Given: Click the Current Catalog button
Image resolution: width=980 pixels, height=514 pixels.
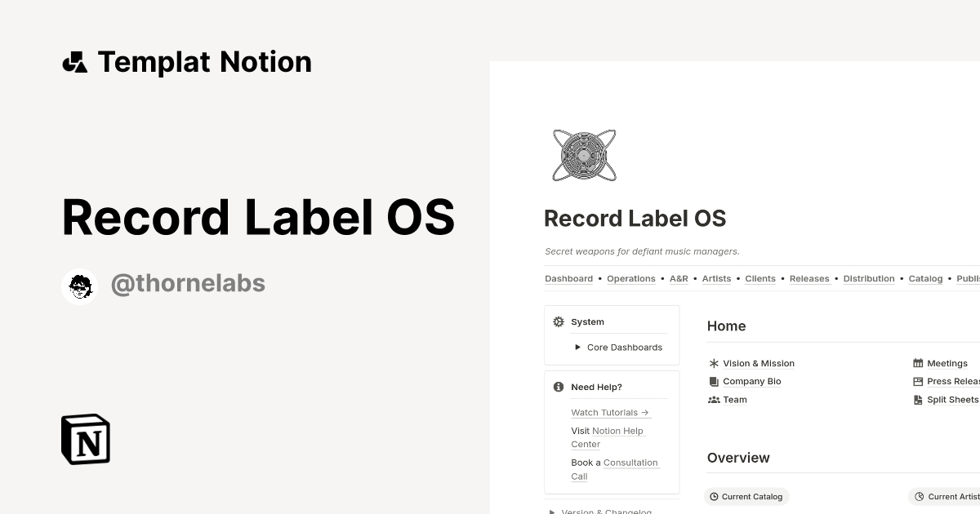Looking at the screenshot, I should point(746,496).
